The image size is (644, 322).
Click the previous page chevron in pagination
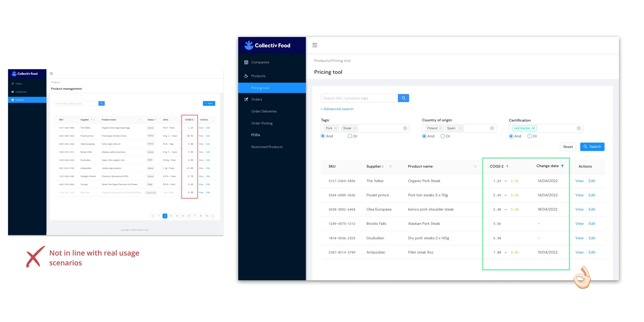[x=153, y=216]
